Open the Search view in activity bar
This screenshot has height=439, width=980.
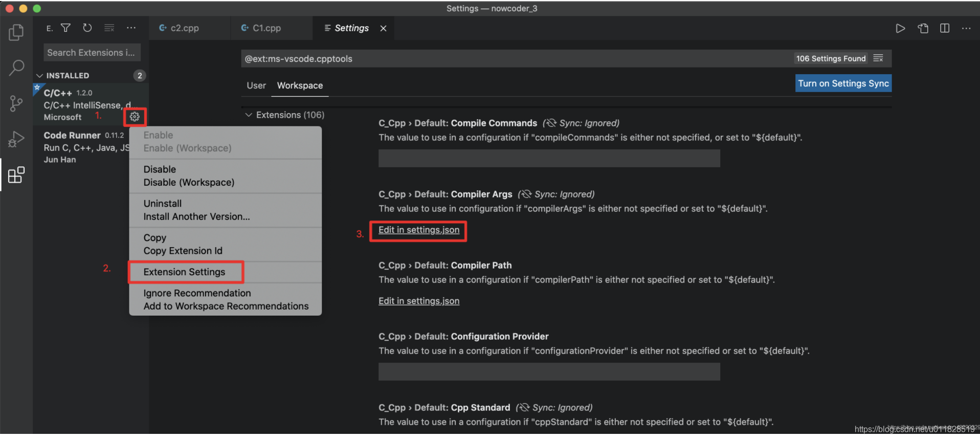click(x=16, y=68)
